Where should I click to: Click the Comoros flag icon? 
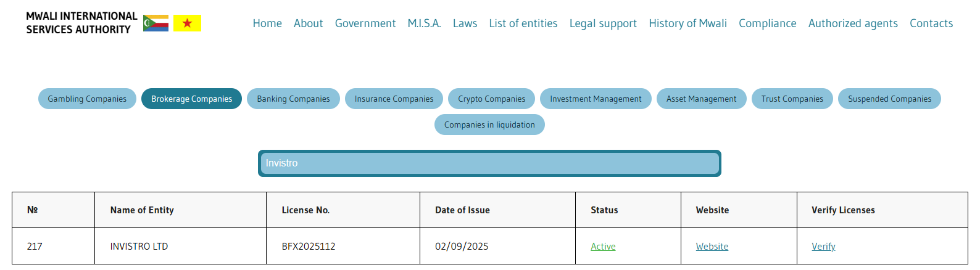pos(156,23)
